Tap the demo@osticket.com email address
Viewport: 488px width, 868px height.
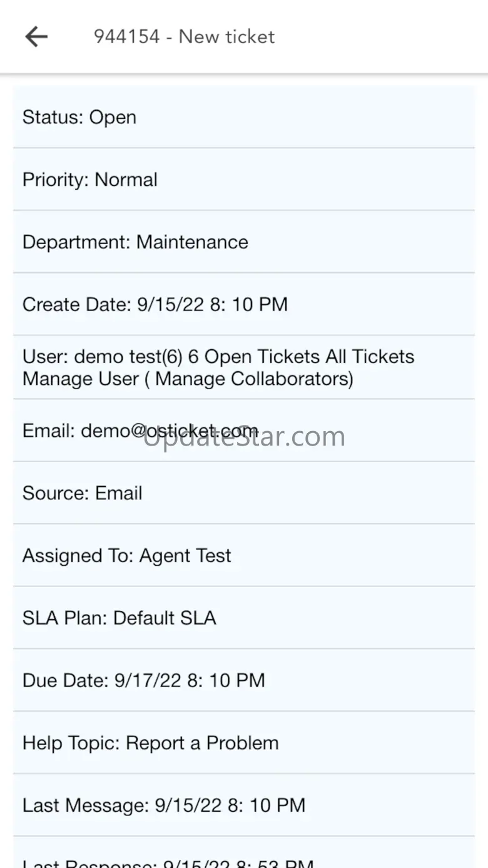[169, 431]
